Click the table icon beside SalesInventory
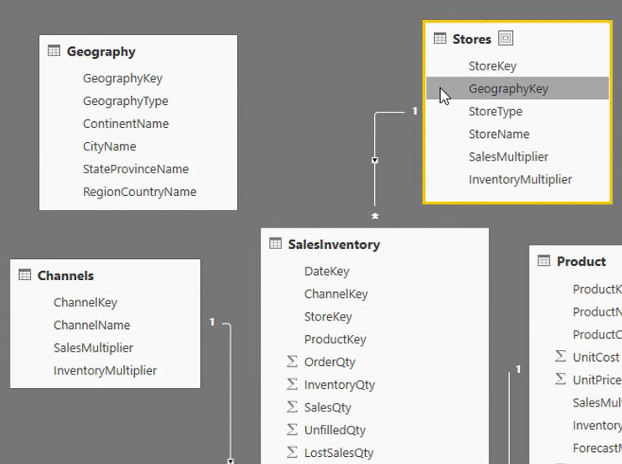The width and height of the screenshot is (622, 464). tap(275, 243)
